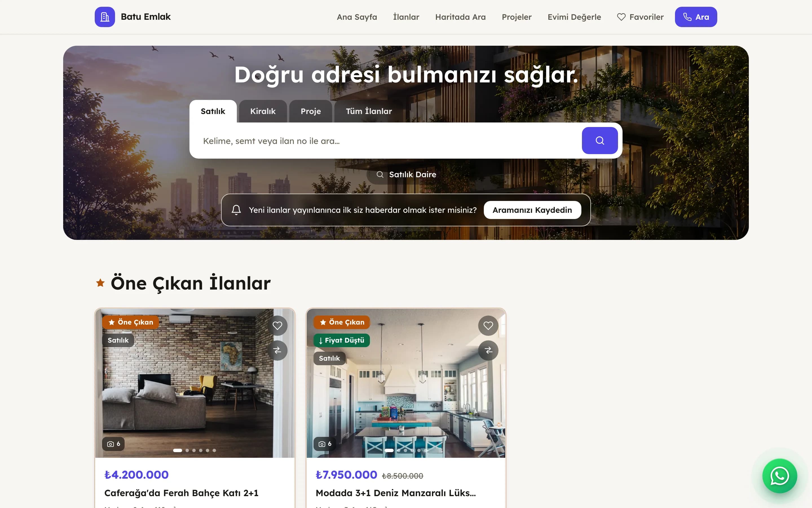Click the purple magnifier search button

[x=600, y=141]
